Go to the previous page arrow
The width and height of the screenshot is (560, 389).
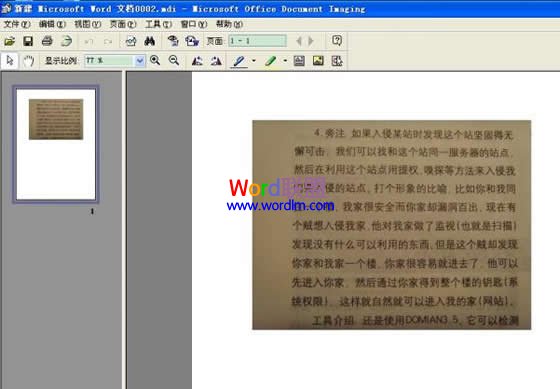[x=299, y=41]
